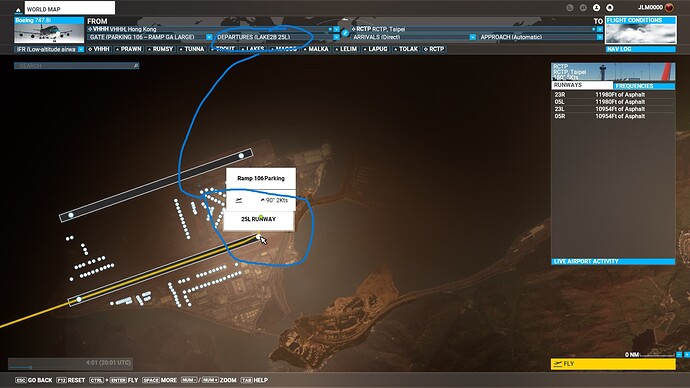This screenshot has width=690, height=388.
Task: Click the zoom-in plus icon on scale
Action: pos(686,355)
